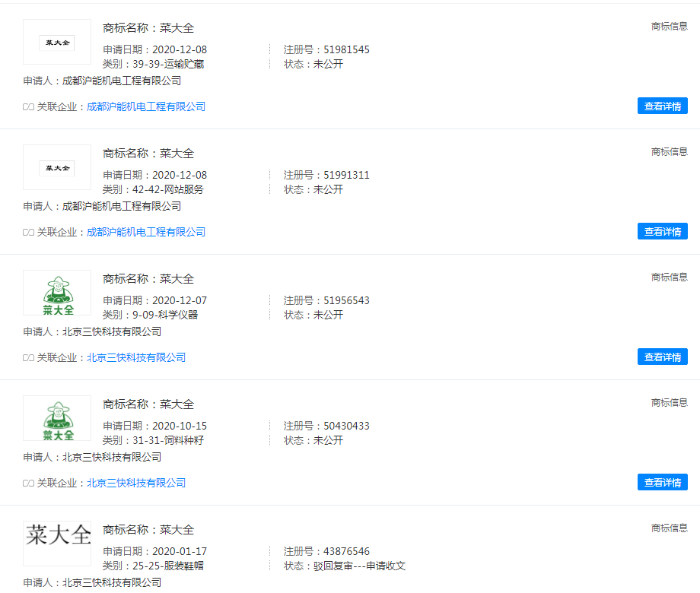The height and width of the screenshot is (593, 700).
Task: Click 查看详情 for registration 50430433
Action: click(662, 482)
